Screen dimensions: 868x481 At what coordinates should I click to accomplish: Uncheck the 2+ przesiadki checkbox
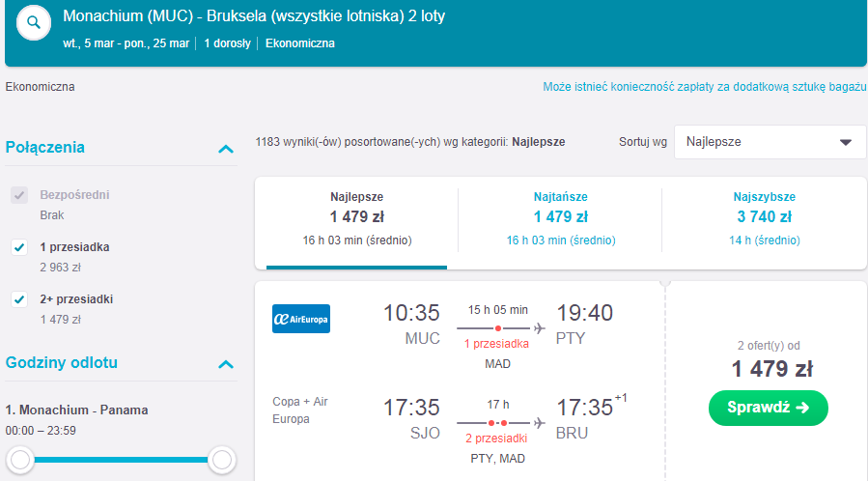19,299
